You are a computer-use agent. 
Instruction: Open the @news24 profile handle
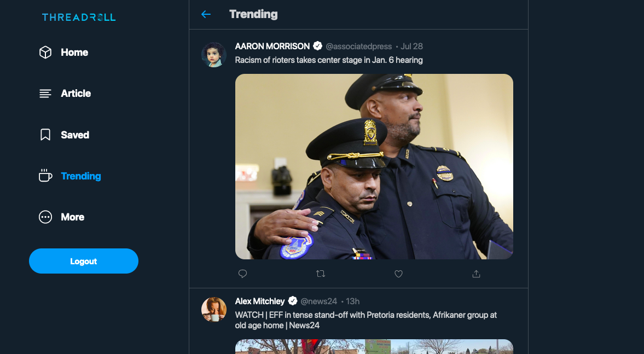point(319,301)
